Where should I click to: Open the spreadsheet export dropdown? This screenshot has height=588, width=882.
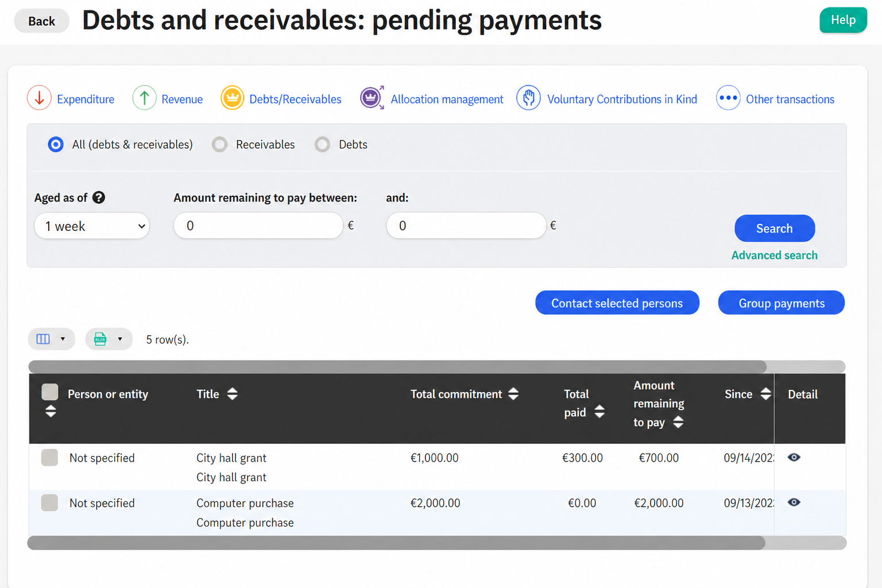click(109, 339)
